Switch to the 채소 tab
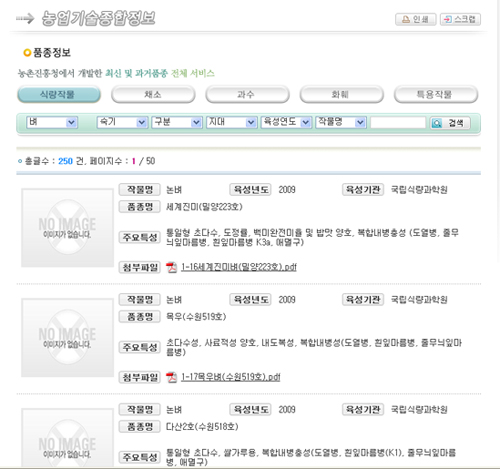 (x=153, y=94)
